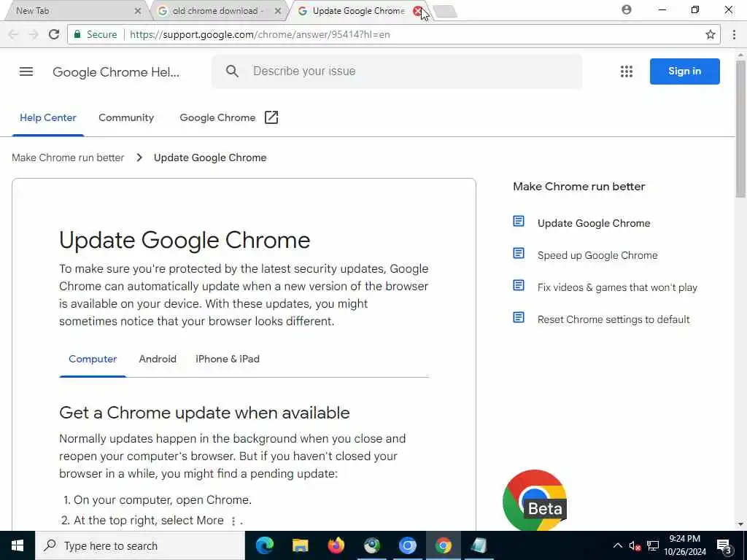The width and height of the screenshot is (747, 560).
Task: Close the New Tab tab
Action: coord(138,11)
